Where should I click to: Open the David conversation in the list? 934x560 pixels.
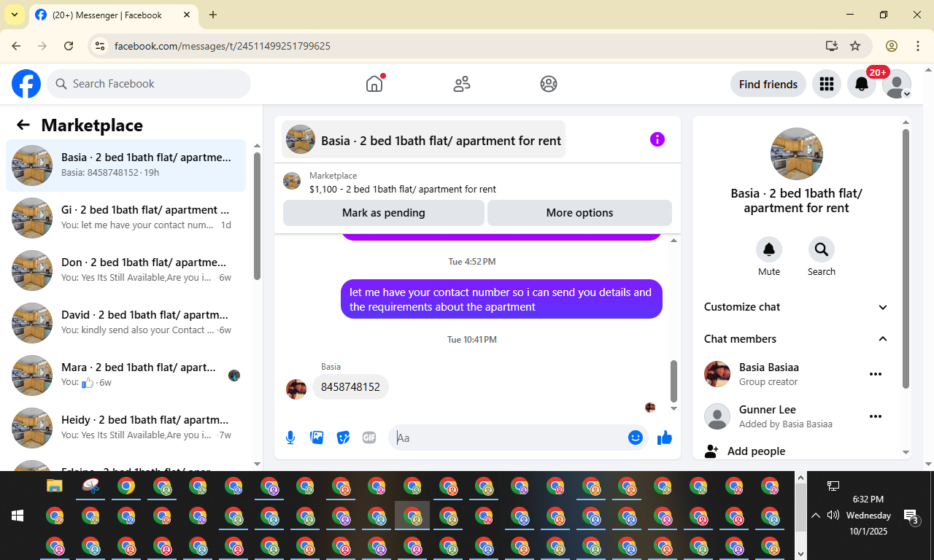tap(126, 323)
